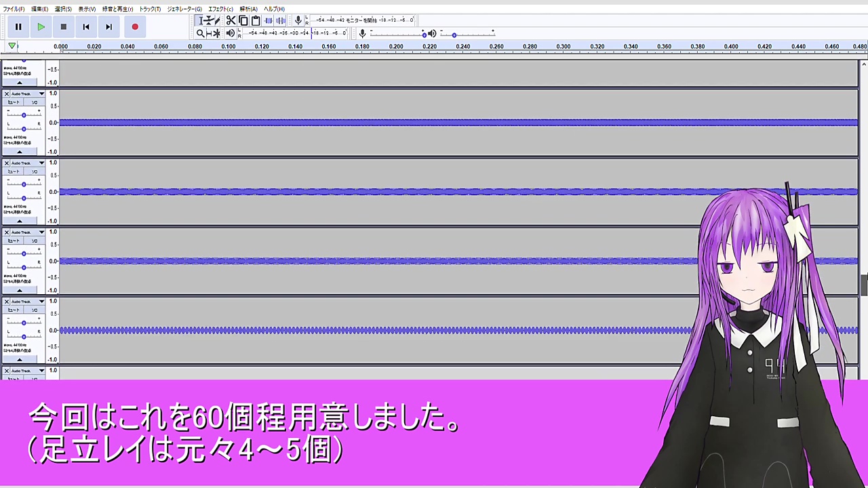Open the エフェクト (Effect) menu
This screenshot has width=868, height=488.
click(220, 9)
